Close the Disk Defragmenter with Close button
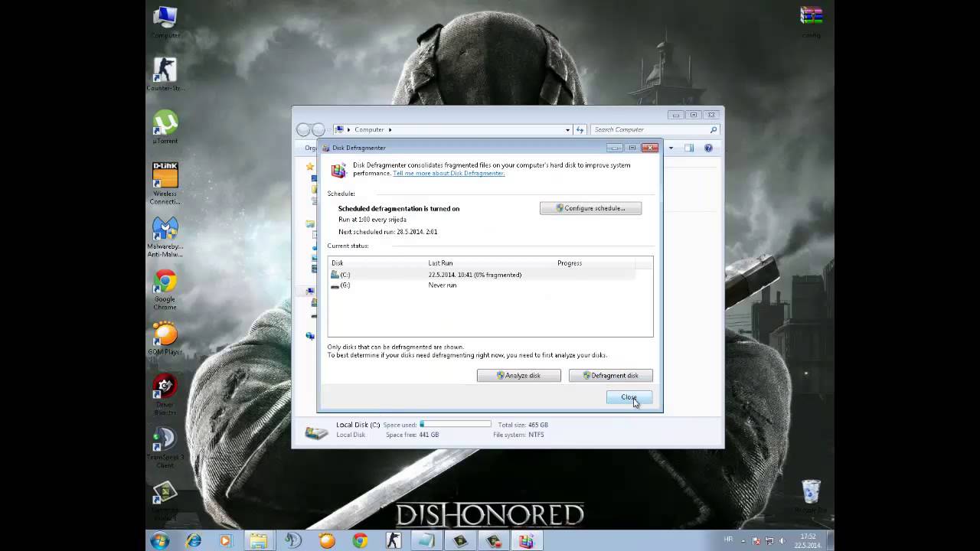The height and width of the screenshot is (551, 980). [x=629, y=397]
